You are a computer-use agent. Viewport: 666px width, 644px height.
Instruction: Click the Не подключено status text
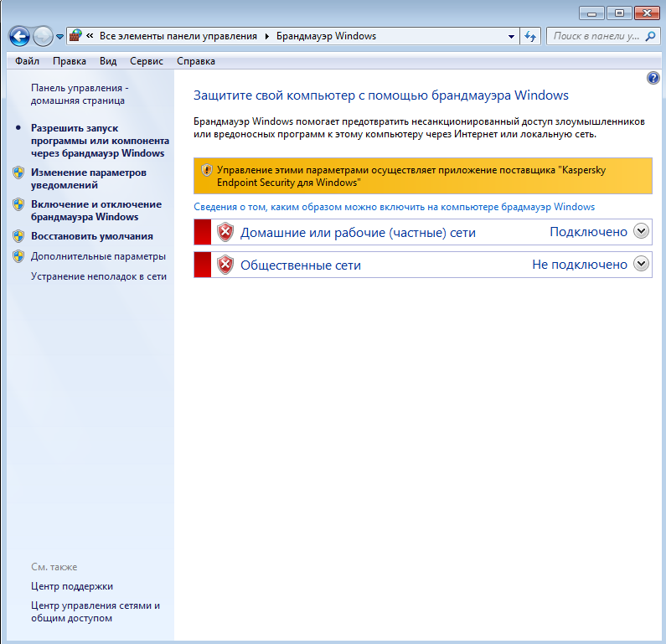[580, 265]
